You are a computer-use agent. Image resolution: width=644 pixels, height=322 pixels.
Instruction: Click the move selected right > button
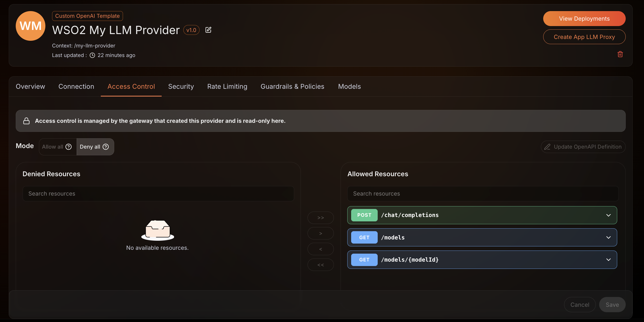(321, 234)
